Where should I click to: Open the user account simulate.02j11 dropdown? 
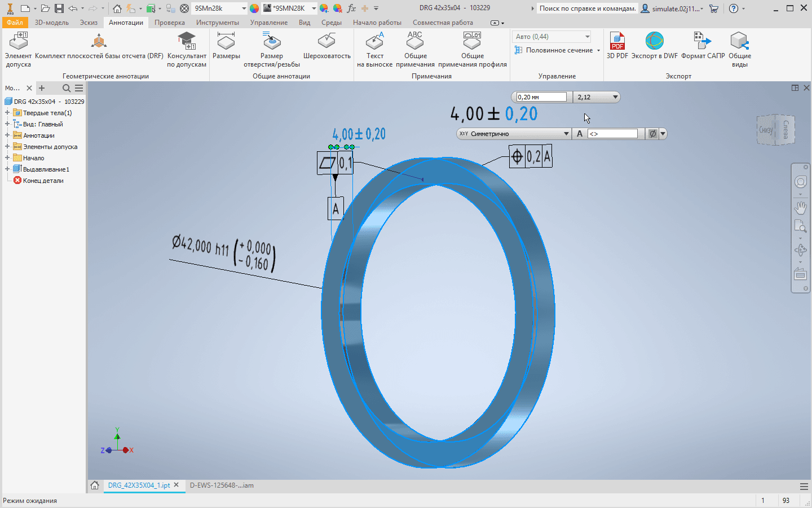pos(672,8)
